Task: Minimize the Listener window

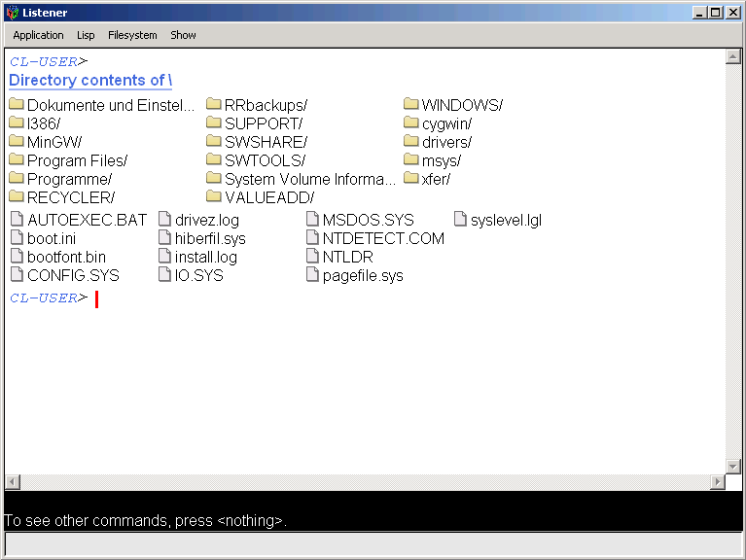Action: [x=699, y=13]
